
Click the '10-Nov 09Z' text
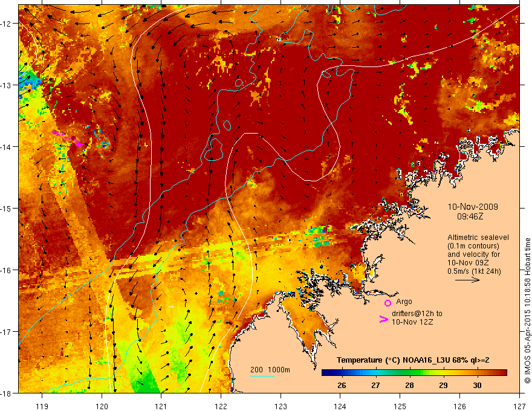point(467,263)
